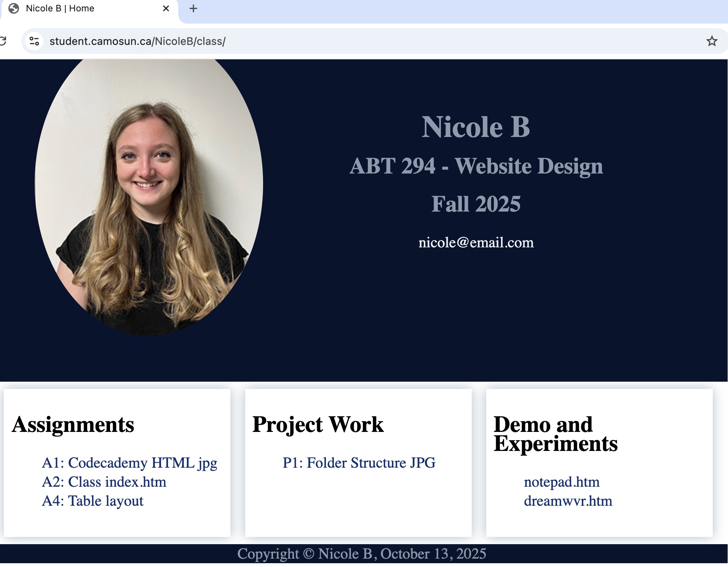The image size is (728, 567).
Task: Click the oval profile photo
Action: pyautogui.click(x=148, y=197)
